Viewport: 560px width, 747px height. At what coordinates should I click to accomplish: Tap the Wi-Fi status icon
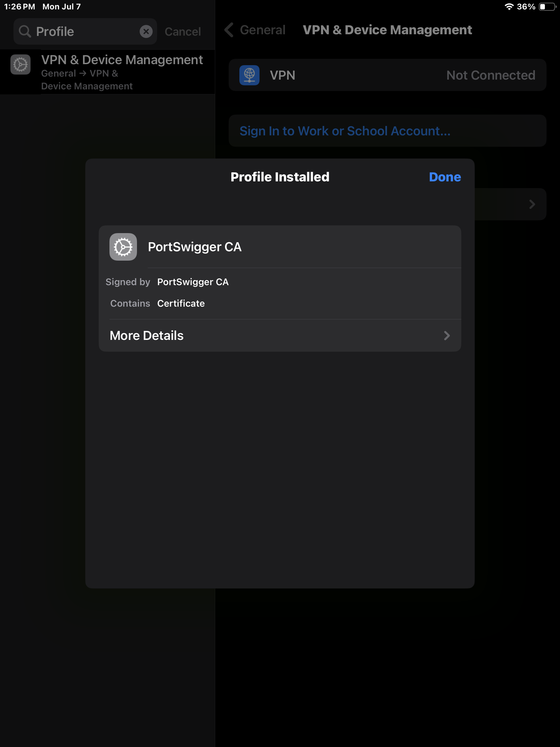tap(509, 7)
